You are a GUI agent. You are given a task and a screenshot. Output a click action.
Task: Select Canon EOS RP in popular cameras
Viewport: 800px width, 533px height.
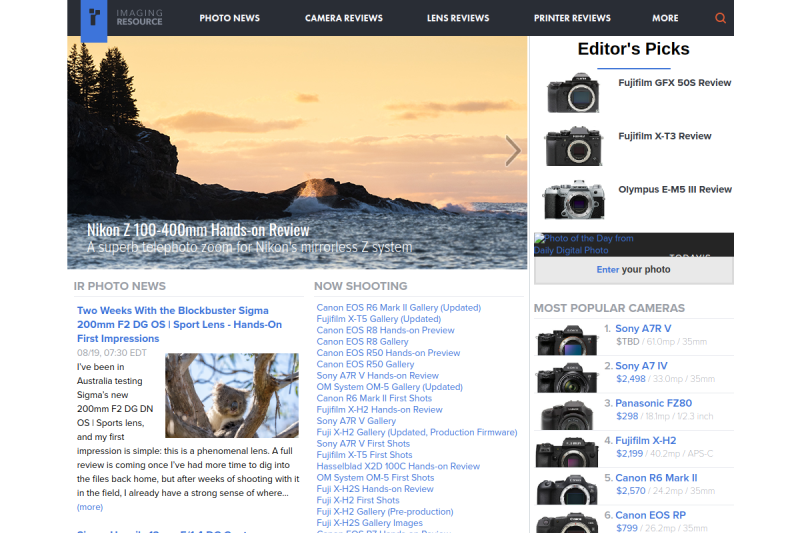[651, 515]
